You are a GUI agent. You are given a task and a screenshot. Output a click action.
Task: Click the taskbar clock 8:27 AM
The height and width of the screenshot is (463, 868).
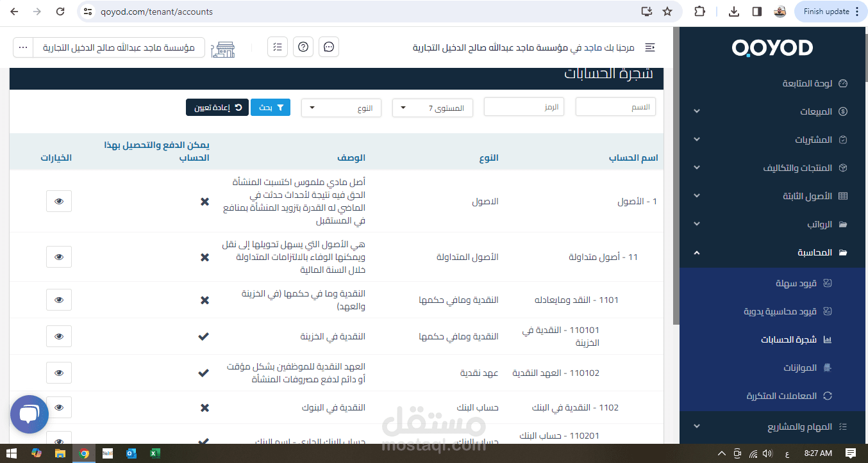click(817, 453)
